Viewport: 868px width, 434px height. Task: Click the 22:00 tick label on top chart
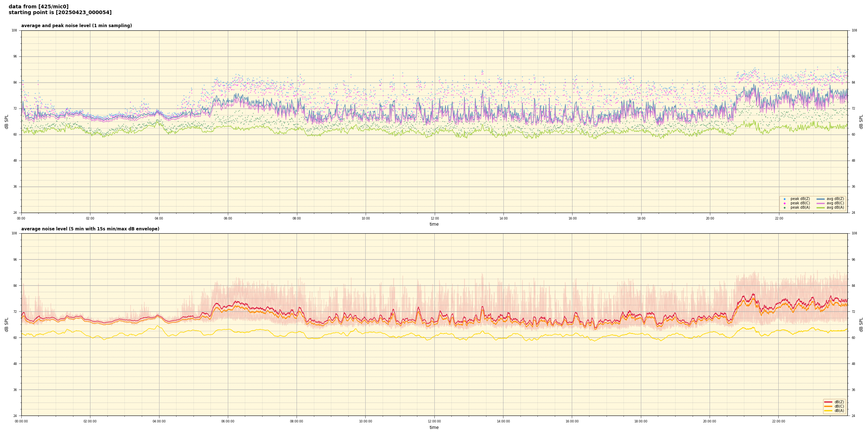(779, 218)
